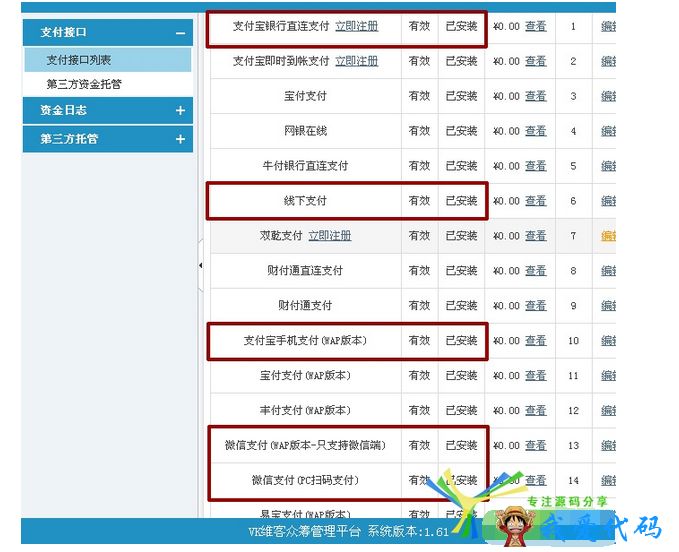Click 查看 link for 双乾支付 row

pyautogui.click(x=536, y=236)
